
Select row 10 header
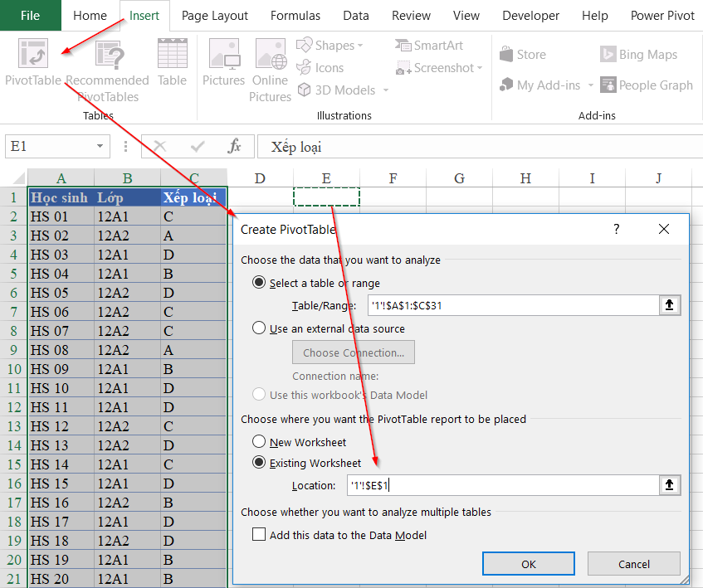point(13,369)
